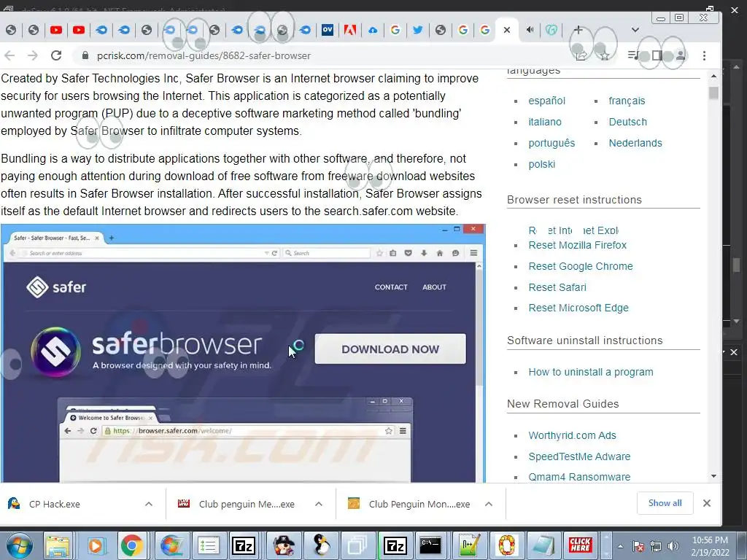
Task: Open Windows Explorer from taskbar
Action: pos(58,545)
